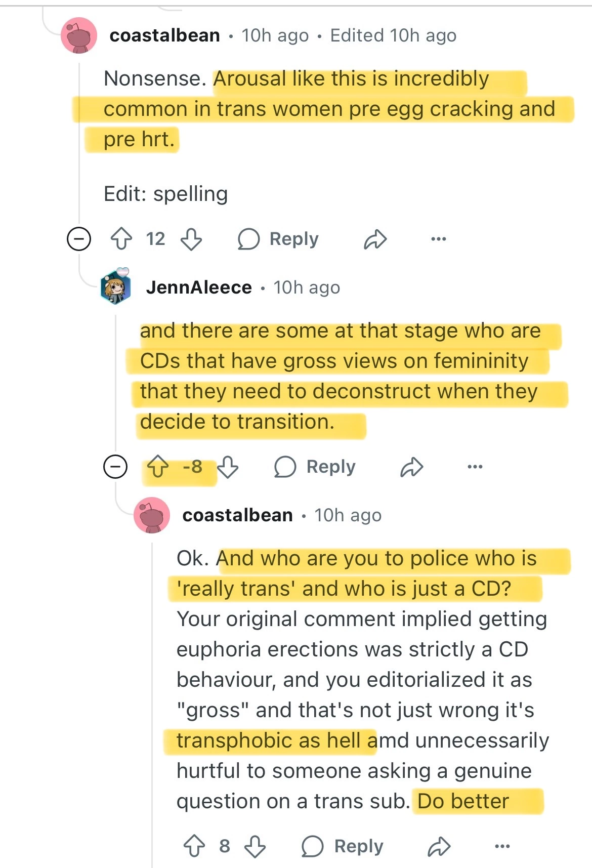Open more options on JennAleece's comment
The height and width of the screenshot is (868, 592).
(475, 467)
